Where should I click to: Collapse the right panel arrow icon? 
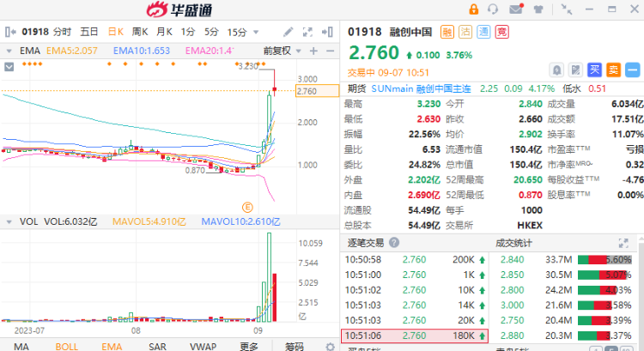(327, 32)
